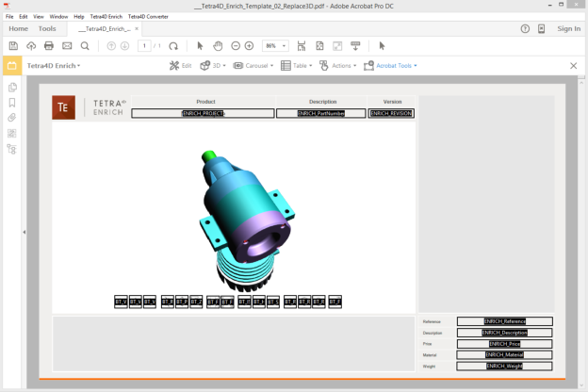The width and height of the screenshot is (588, 392).
Task: Activate the Hand pan tool
Action: [218, 46]
